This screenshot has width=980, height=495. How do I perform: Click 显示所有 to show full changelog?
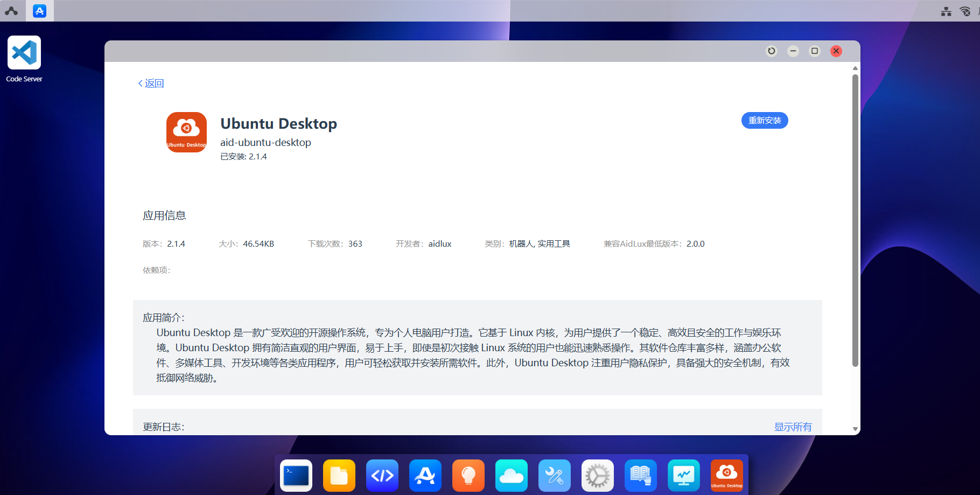pos(793,427)
